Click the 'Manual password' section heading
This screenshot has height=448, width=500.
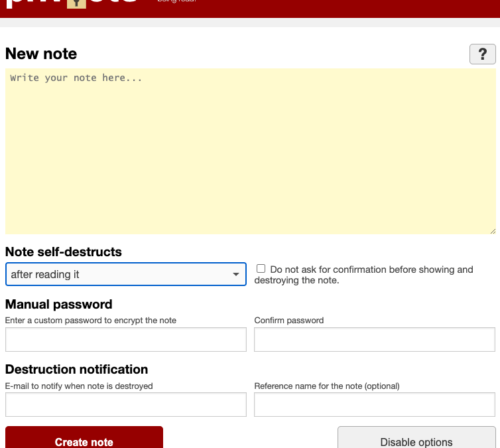click(x=59, y=305)
